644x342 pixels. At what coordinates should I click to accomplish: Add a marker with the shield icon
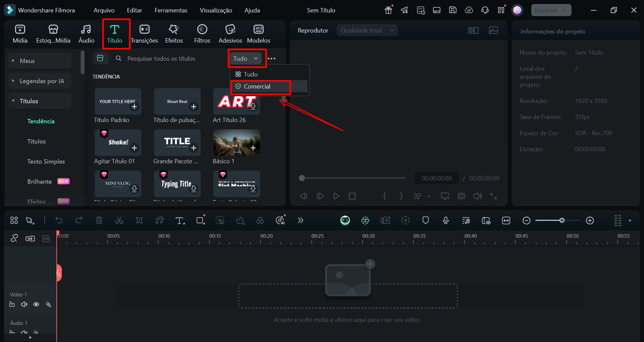[426, 220]
